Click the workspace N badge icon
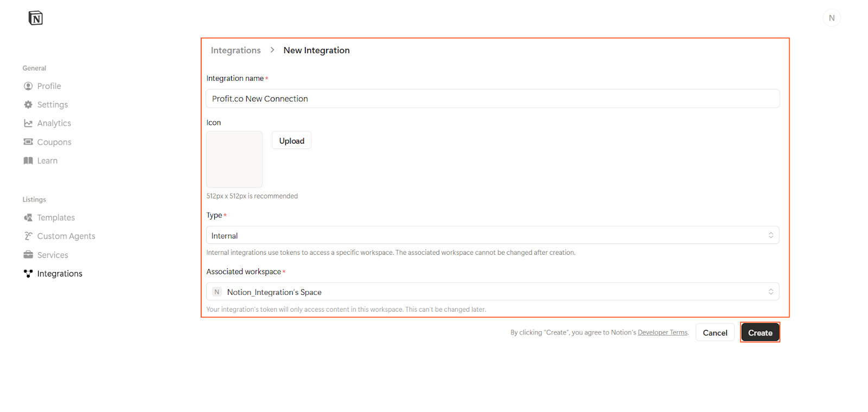 (x=217, y=292)
